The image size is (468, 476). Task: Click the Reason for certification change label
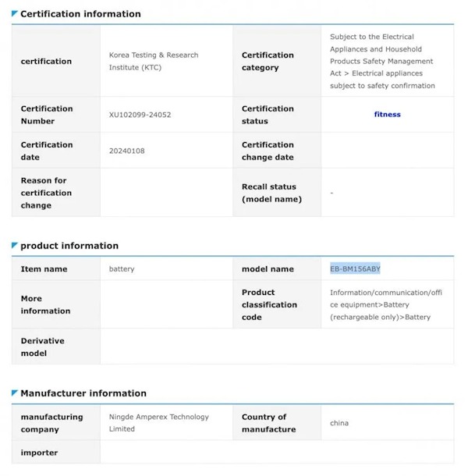[x=46, y=193]
